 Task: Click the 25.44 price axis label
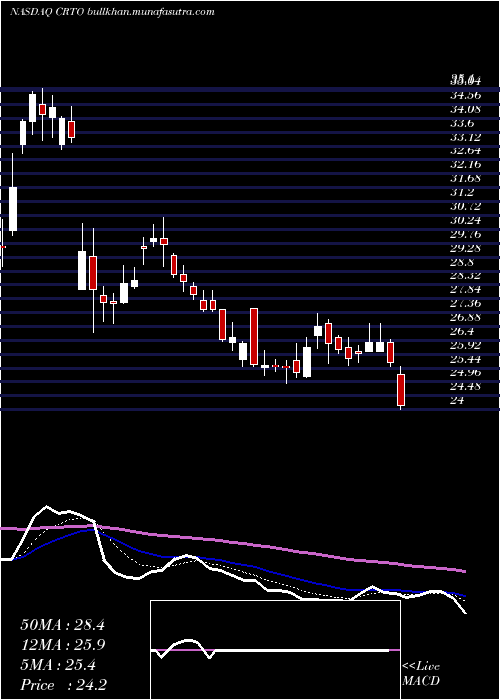tap(465, 359)
